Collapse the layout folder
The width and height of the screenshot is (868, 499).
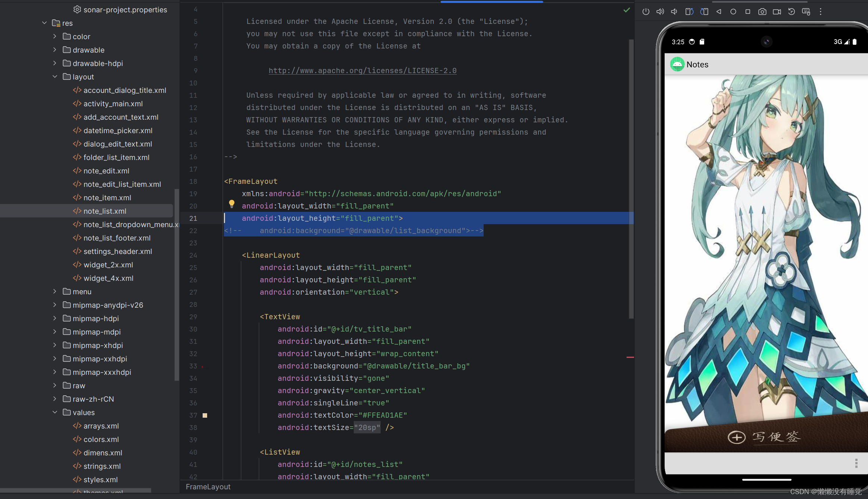coord(55,76)
